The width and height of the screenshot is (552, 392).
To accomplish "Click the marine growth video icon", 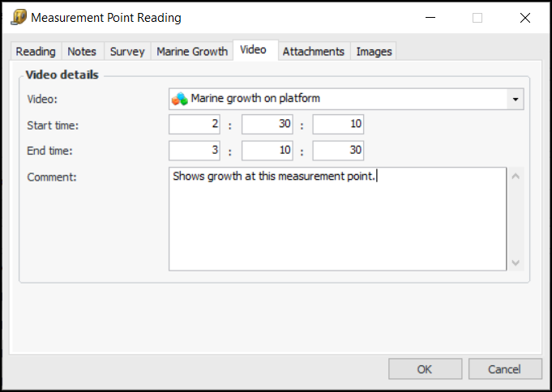I will coord(179,99).
